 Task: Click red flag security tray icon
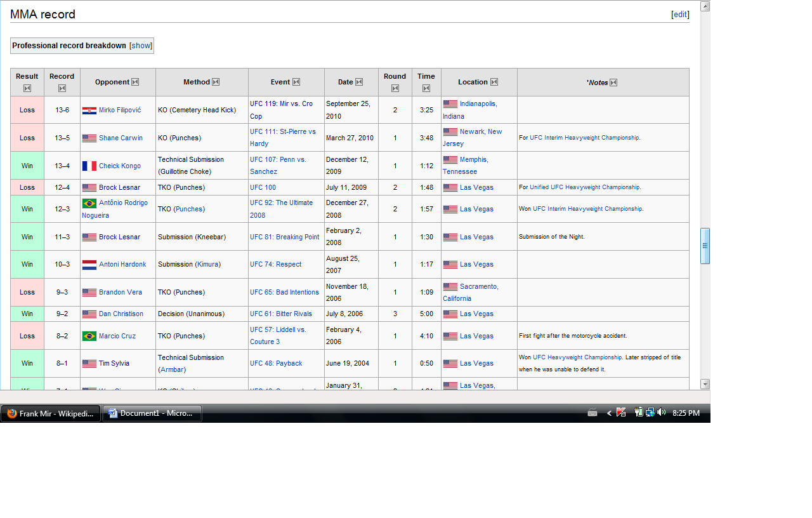click(x=622, y=413)
